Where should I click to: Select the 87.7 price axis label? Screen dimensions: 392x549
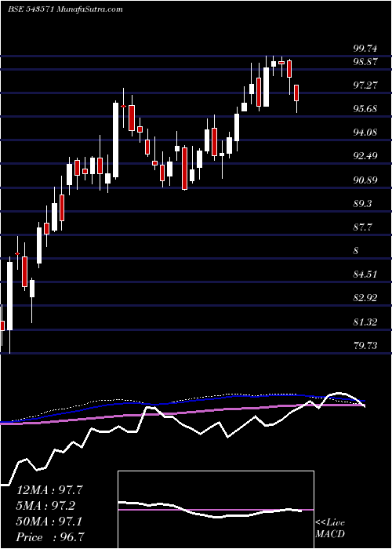pyautogui.click(x=362, y=227)
